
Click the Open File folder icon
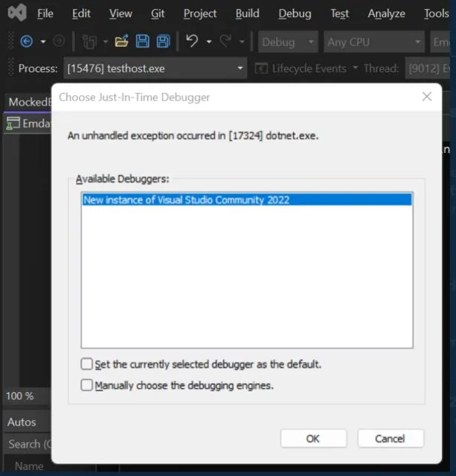[x=121, y=41]
